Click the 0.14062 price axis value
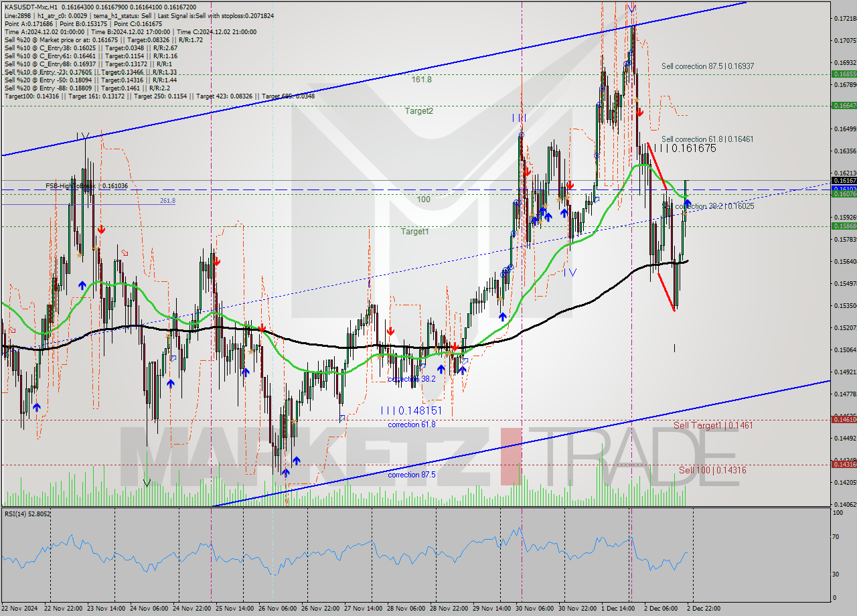The height and width of the screenshot is (616, 857). [845, 504]
